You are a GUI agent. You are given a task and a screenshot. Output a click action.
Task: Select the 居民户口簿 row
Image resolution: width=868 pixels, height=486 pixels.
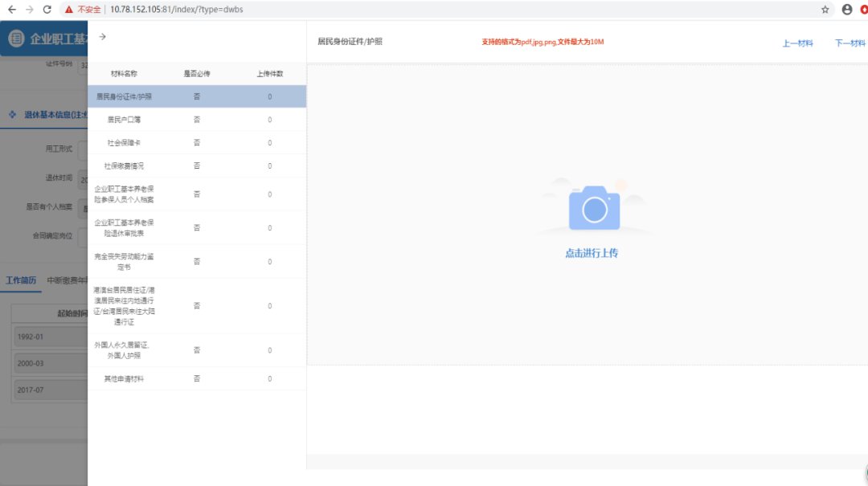click(x=197, y=120)
